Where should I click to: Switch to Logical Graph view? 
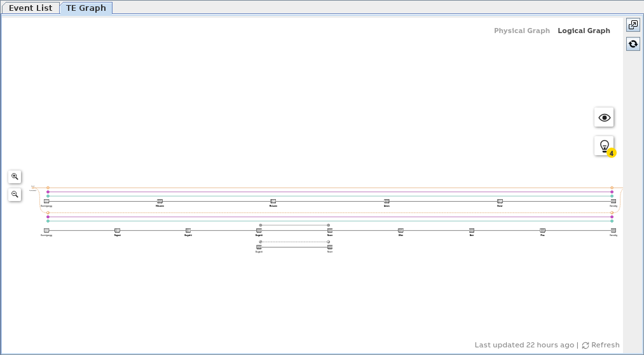tap(584, 31)
